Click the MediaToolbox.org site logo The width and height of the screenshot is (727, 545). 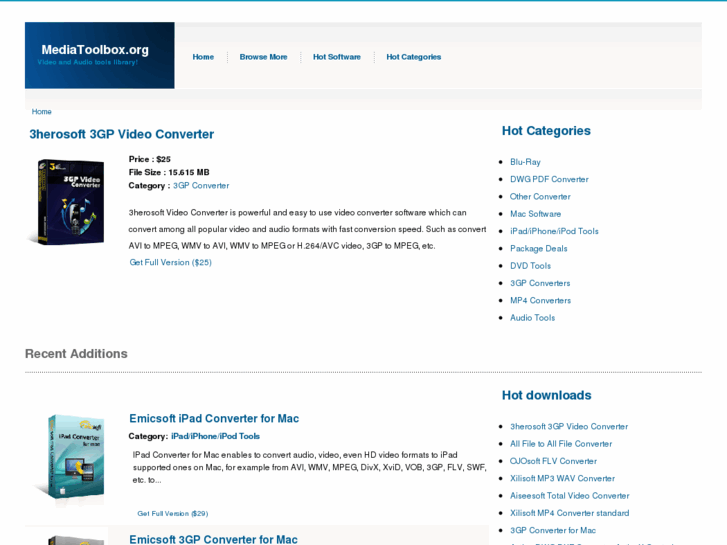95,50
